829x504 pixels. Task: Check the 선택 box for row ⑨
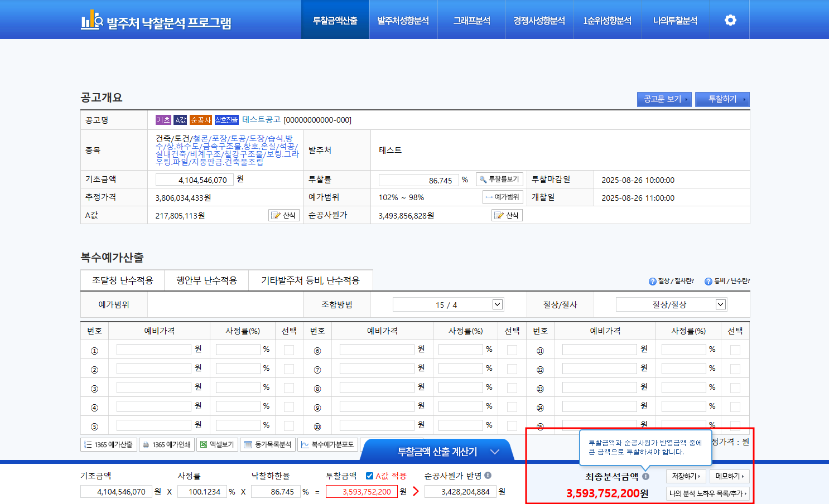(x=512, y=407)
